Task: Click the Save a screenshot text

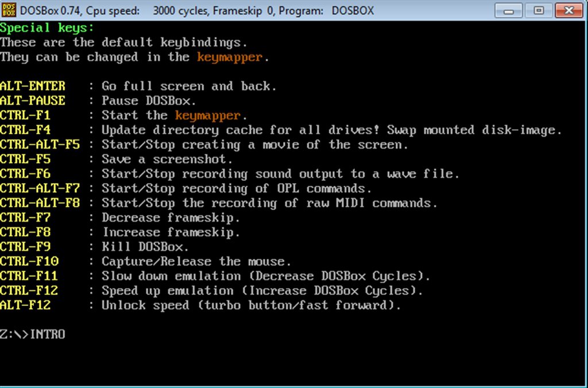Action: pyautogui.click(x=167, y=160)
